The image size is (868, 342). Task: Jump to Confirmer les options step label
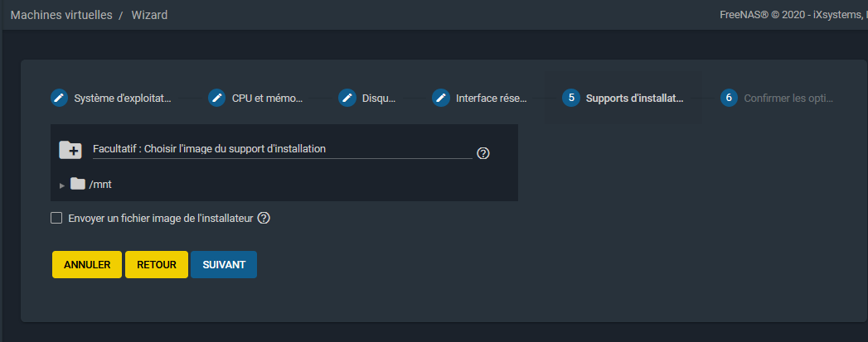(788, 99)
